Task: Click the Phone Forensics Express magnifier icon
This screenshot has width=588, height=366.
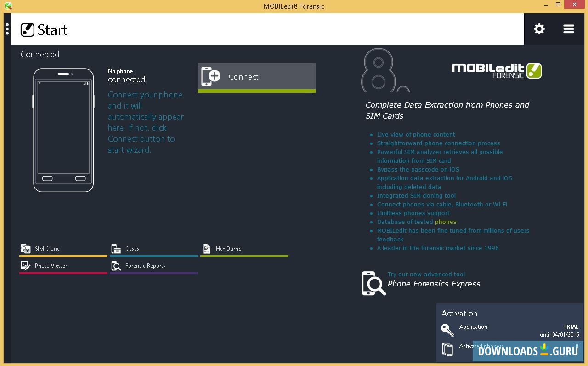Action: coord(373,283)
